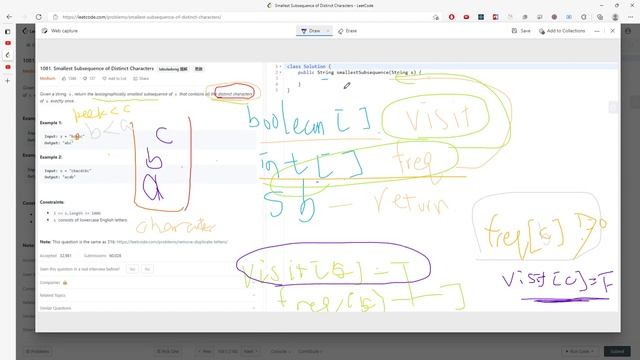Click the browser back arrow
The image size is (640, 360).
point(9,17)
